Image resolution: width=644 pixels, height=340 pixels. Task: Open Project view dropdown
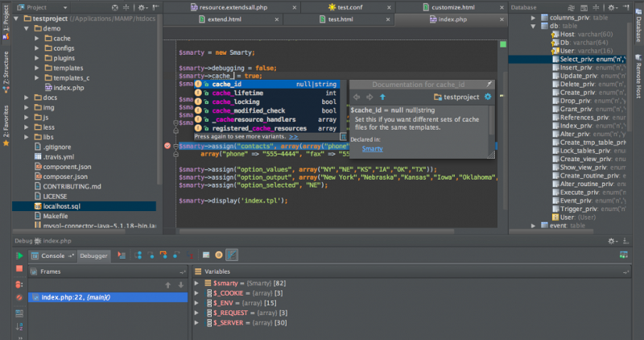[x=65, y=7]
